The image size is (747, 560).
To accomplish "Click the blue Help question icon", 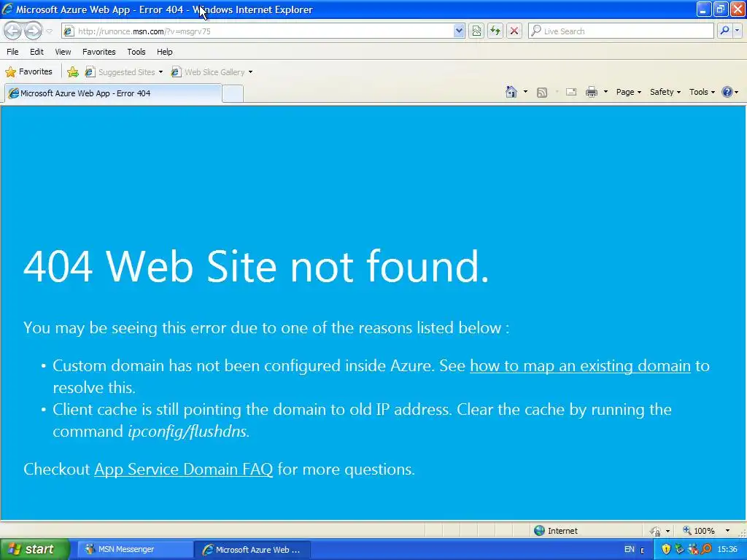I will point(727,92).
